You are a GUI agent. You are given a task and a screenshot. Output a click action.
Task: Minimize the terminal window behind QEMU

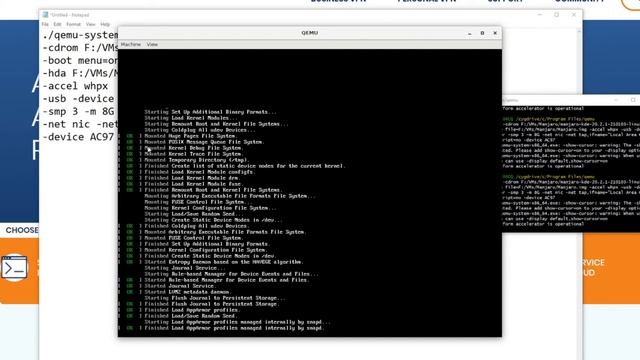click(x=616, y=100)
